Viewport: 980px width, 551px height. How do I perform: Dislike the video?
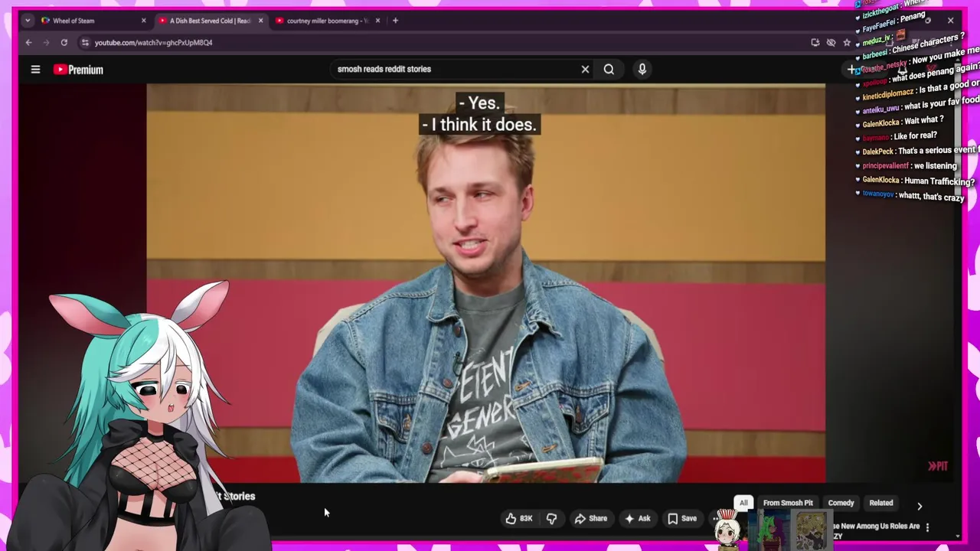[x=551, y=519]
